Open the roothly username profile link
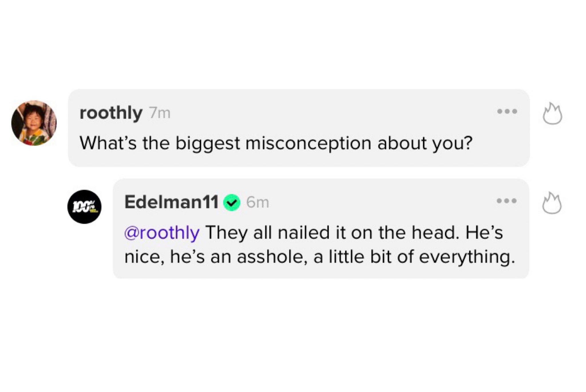This screenshot has width=586, height=392. (x=111, y=113)
